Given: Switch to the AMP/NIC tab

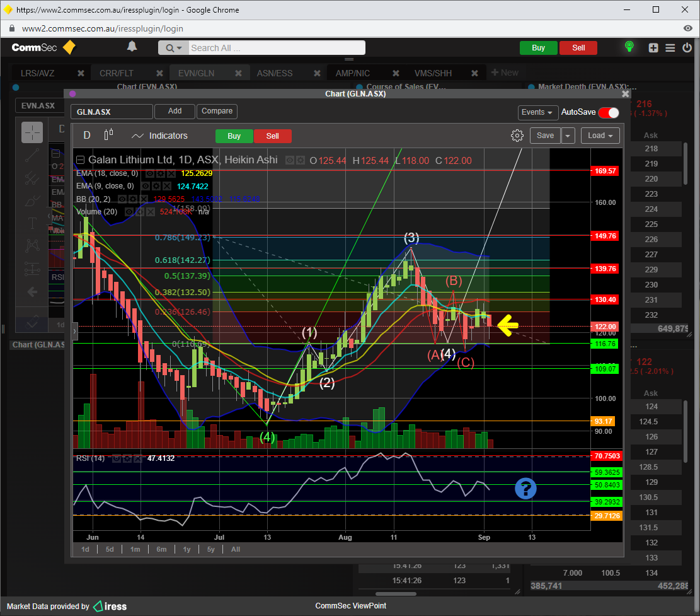Looking at the screenshot, I should pyautogui.click(x=353, y=73).
